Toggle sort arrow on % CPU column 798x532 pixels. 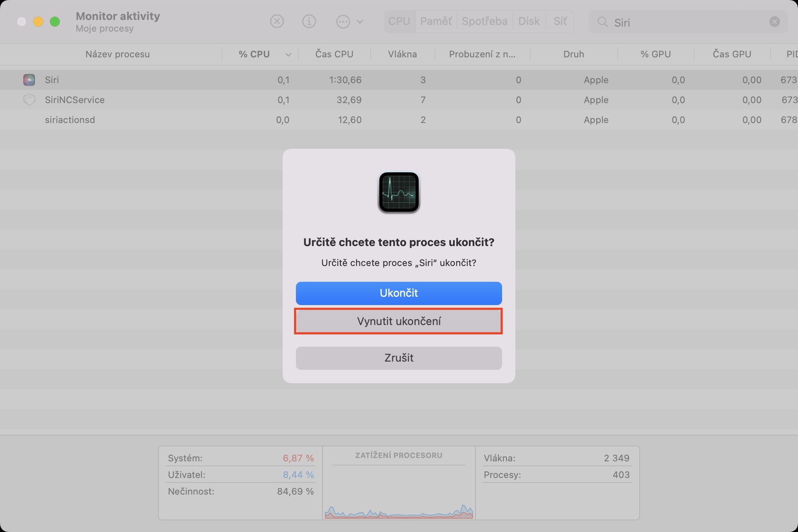(x=288, y=54)
